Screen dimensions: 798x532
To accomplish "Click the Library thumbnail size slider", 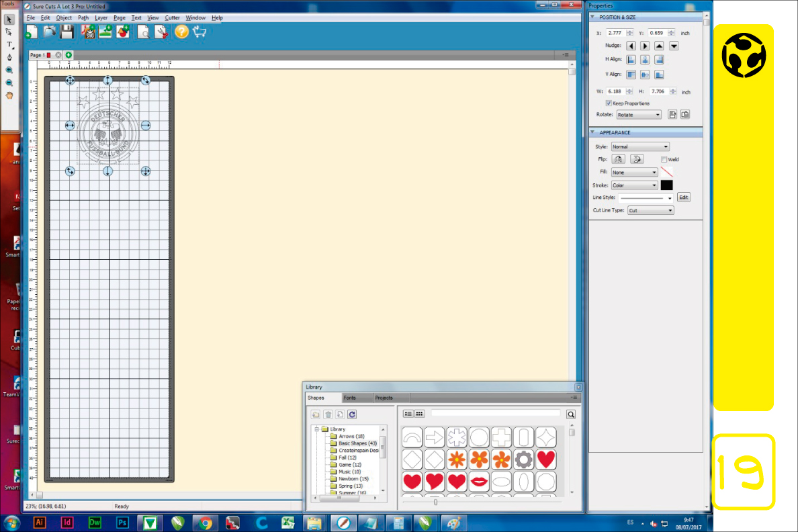I will click(x=436, y=502).
